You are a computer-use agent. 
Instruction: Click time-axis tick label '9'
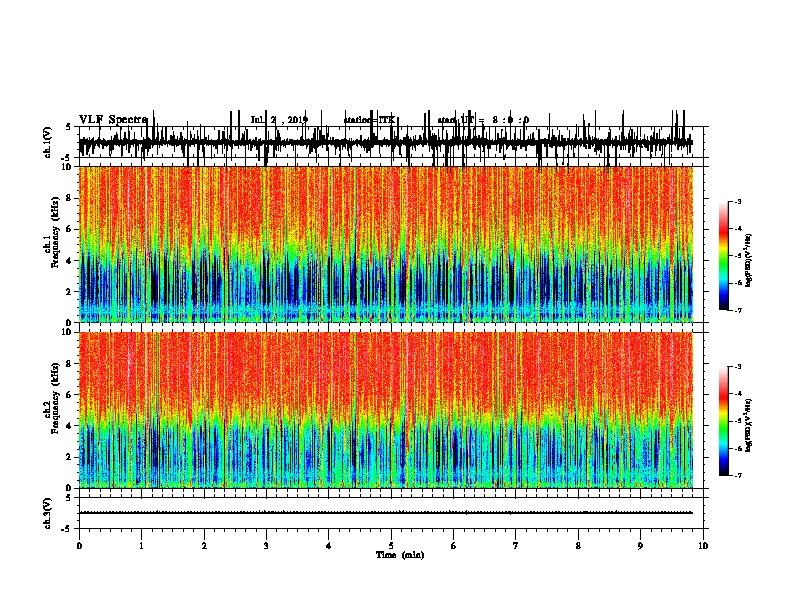point(640,546)
